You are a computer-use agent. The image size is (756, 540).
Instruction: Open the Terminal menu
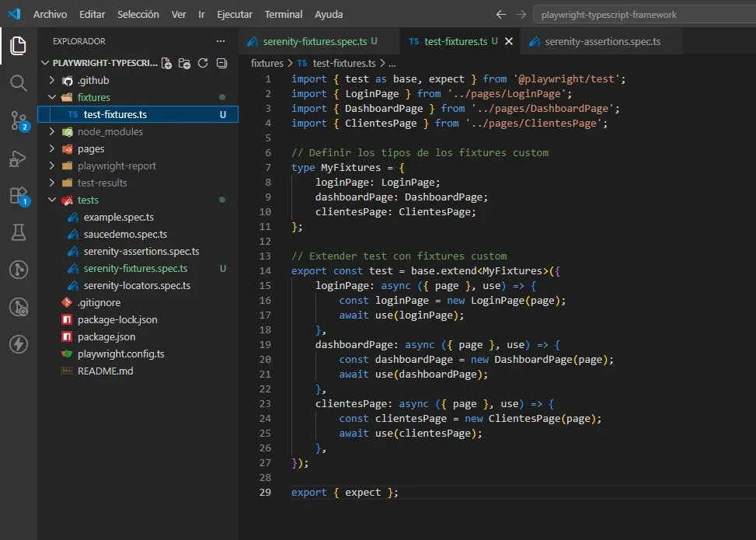[x=283, y=14]
